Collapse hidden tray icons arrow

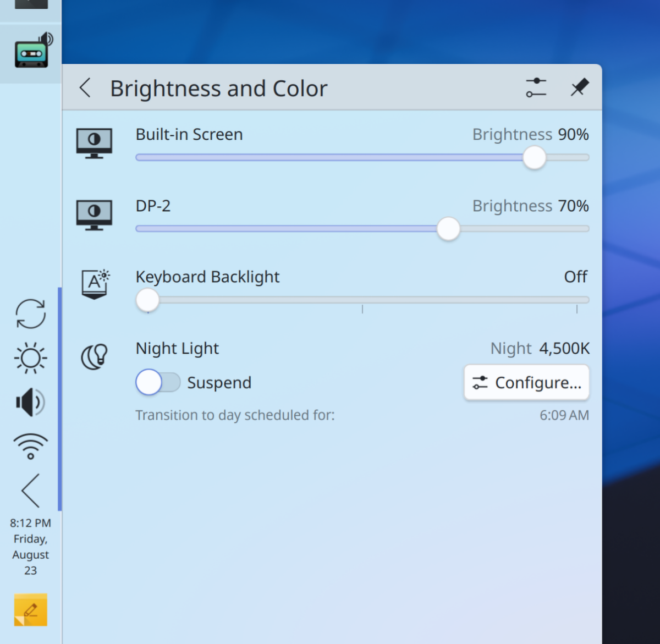[x=31, y=490]
